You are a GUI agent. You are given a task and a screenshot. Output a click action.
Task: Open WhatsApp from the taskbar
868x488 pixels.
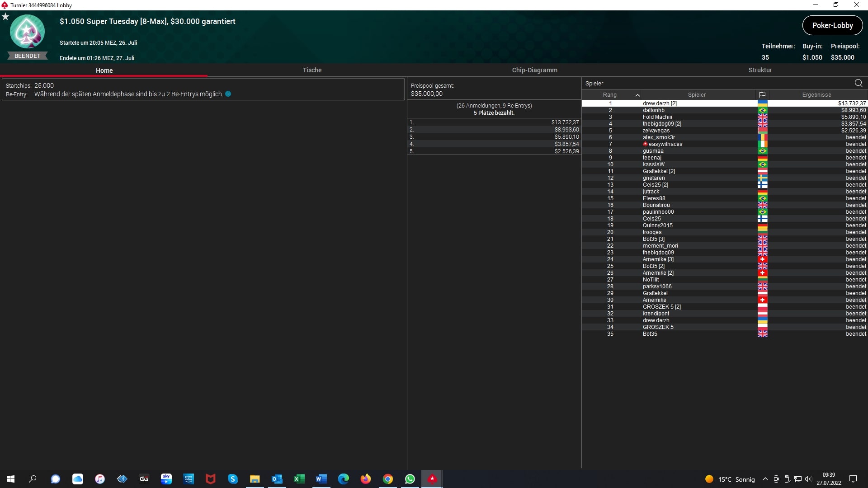point(410,479)
